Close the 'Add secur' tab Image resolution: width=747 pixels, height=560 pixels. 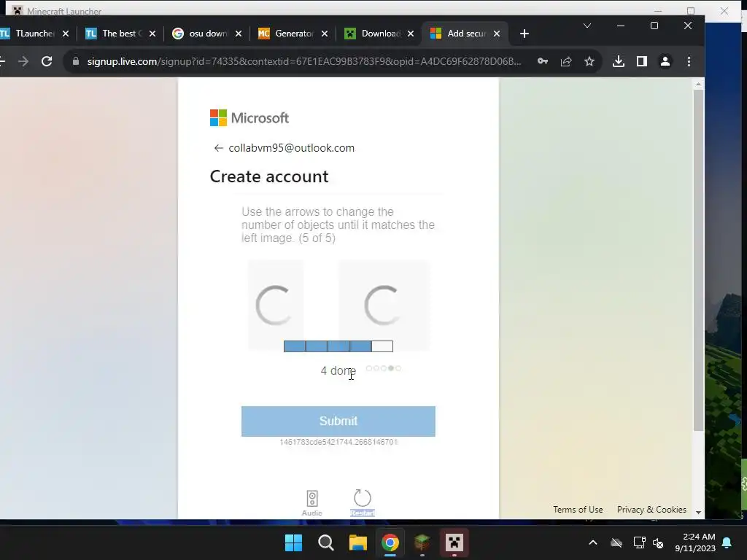[496, 34]
